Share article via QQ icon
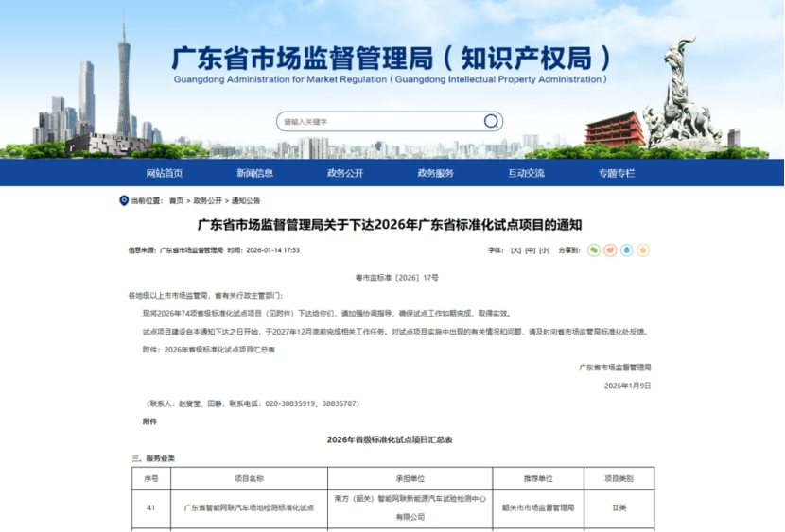 pyautogui.click(x=626, y=250)
